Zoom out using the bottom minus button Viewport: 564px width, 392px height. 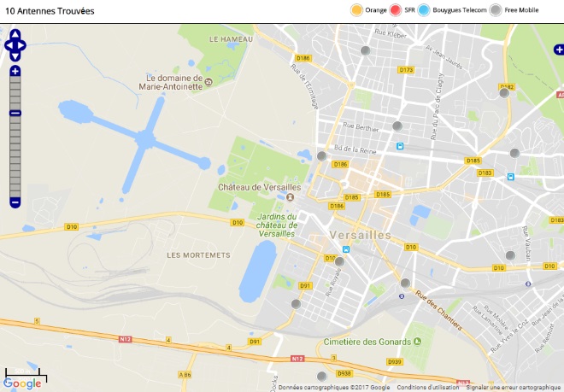(x=15, y=202)
